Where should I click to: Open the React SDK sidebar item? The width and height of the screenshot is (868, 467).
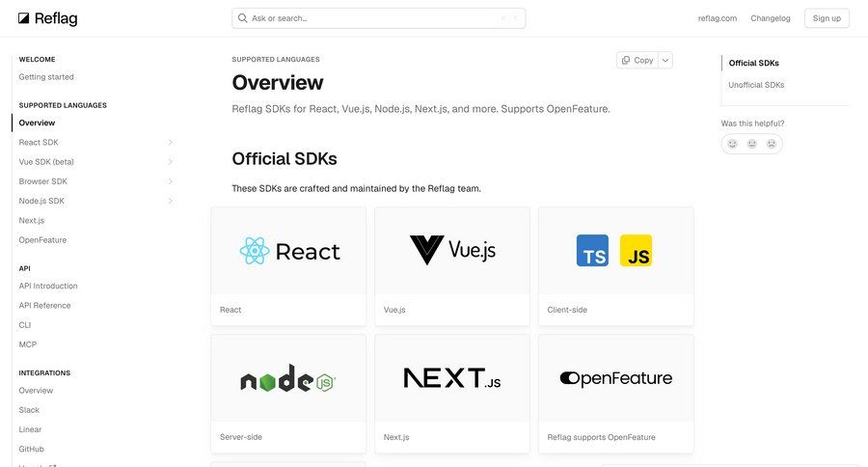click(x=39, y=143)
